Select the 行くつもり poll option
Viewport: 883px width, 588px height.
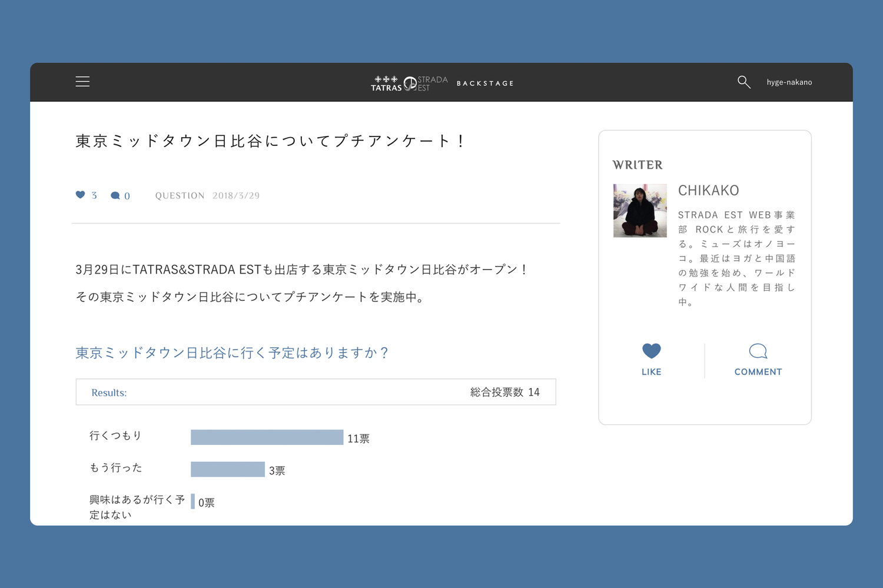point(115,436)
